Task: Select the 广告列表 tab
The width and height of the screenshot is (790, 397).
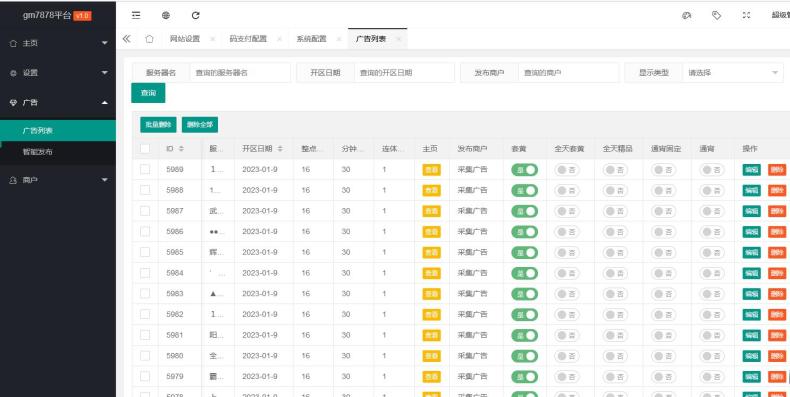Action: point(371,39)
